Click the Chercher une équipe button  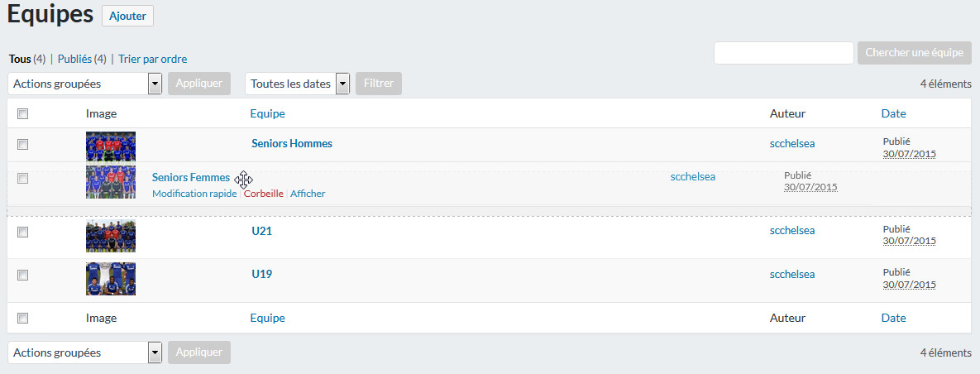[915, 52]
